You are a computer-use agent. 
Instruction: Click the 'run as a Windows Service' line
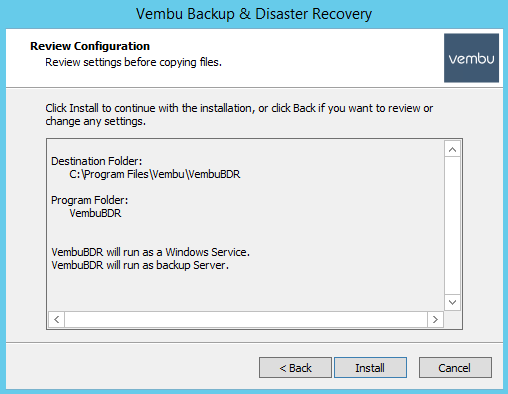pyautogui.click(x=150, y=252)
